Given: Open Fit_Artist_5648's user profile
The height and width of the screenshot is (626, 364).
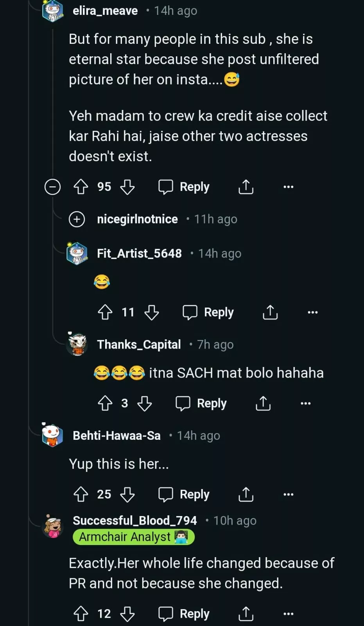Looking at the screenshot, I should [x=139, y=254].
